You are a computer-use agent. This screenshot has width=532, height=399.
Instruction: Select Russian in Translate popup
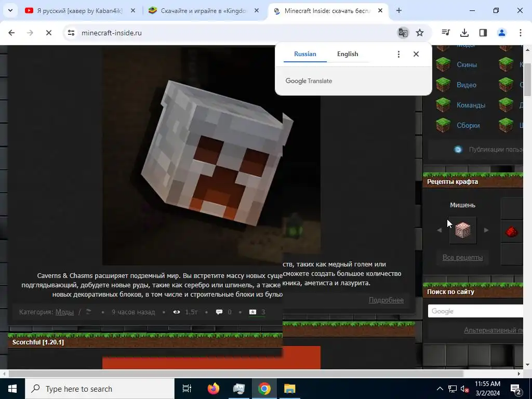click(305, 54)
